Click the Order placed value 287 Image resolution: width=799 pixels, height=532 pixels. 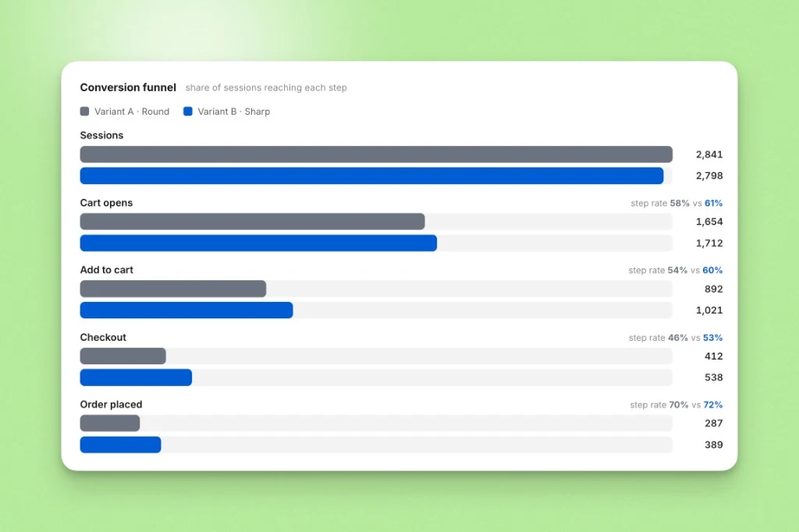[713, 423]
